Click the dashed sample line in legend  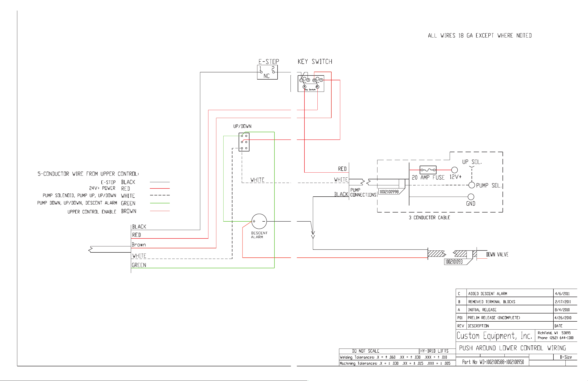coord(160,195)
